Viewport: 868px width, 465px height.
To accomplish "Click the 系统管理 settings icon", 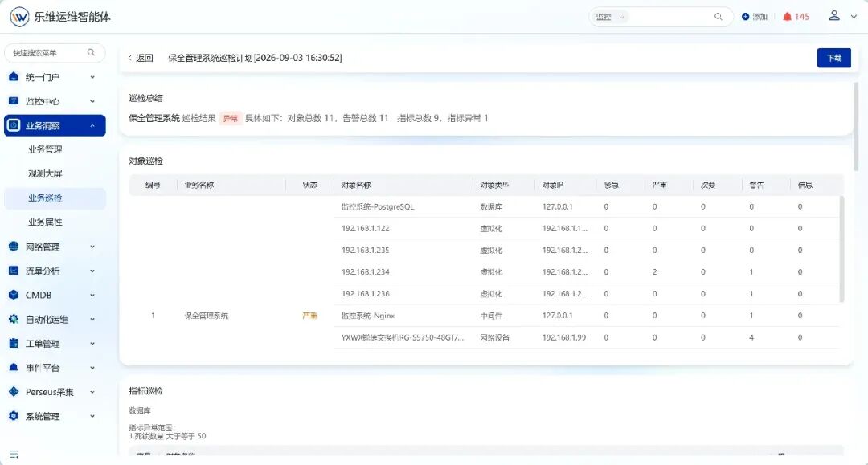I will pyautogui.click(x=14, y=416).
